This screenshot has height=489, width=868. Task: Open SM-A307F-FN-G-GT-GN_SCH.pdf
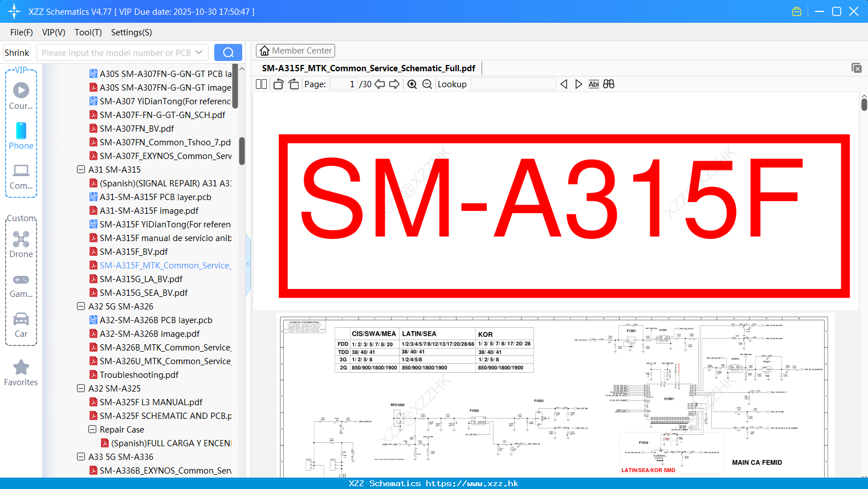(x=157, y=115)
